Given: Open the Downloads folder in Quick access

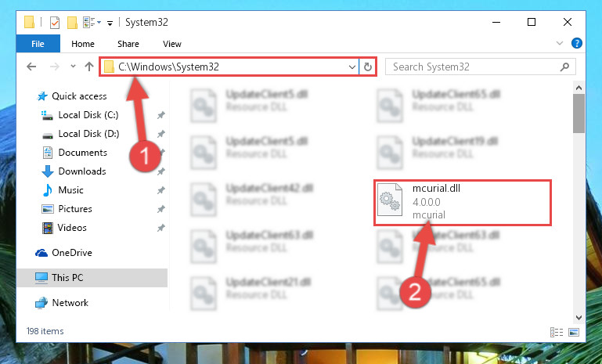Looking at the screenshot, I should tap(82, 171).
